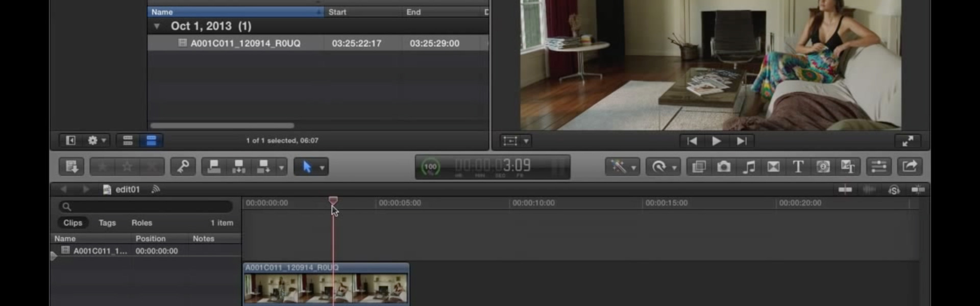980x306 pixels.
Task: Sort browser by End column
Action: click(x=442, y=12)
